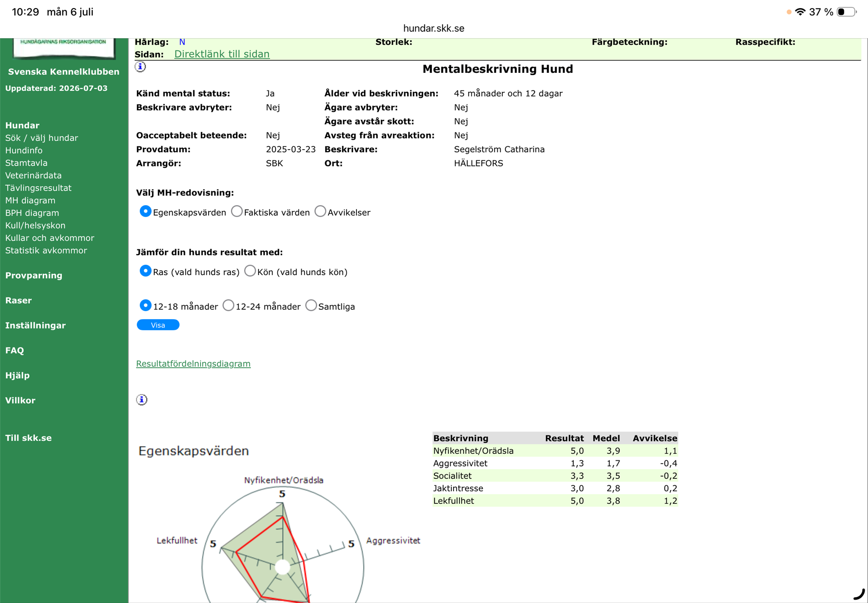This screenshot has height=603, width=868.
Task: Open Hjälp page
Action: (x=17, y=375)
